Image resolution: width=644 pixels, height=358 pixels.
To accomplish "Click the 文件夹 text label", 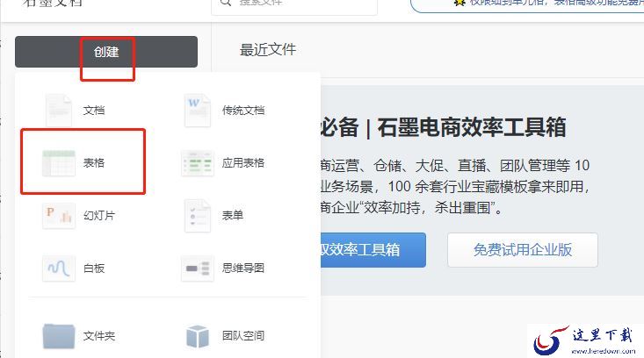I will (99, 336).
